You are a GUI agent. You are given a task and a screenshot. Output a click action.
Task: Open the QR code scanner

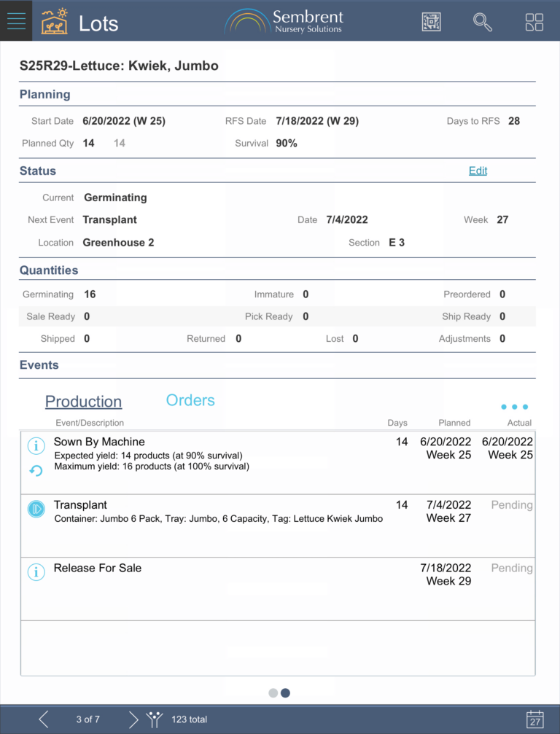[432, 22]
